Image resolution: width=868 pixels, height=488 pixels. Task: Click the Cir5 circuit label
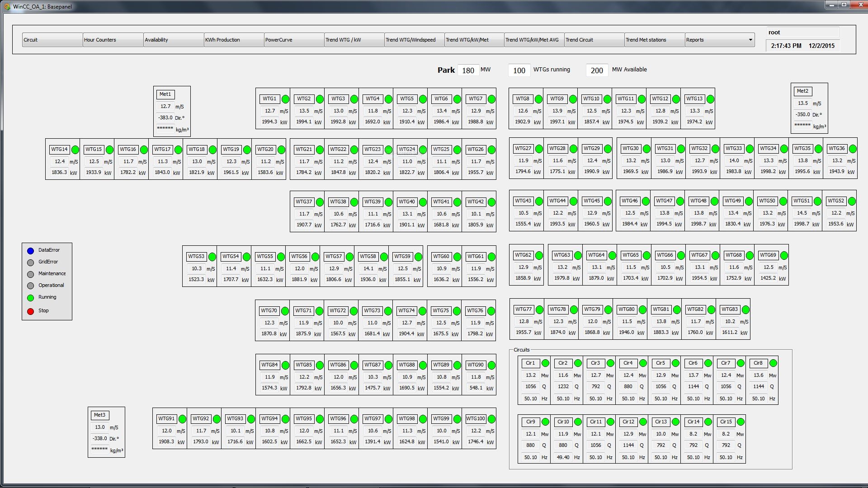point(660,363)
